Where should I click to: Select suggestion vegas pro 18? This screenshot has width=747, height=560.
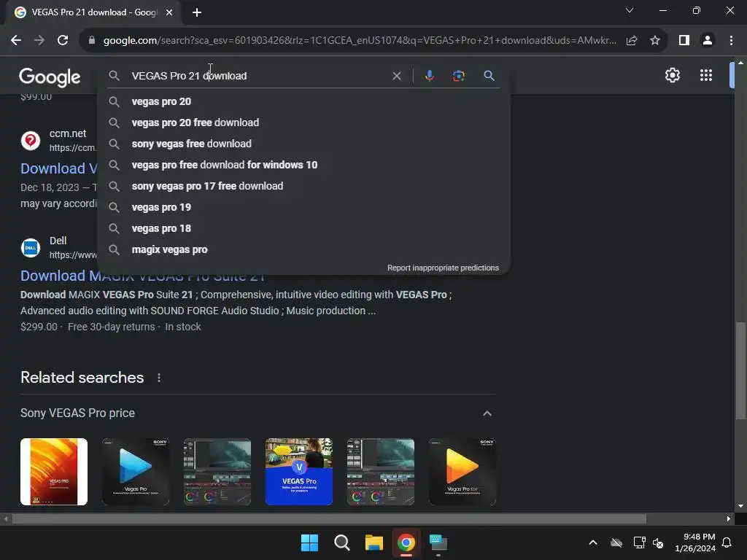click(x=303, y=228)
